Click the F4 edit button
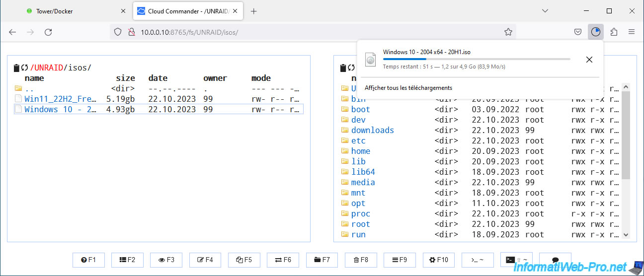The width and height of the screenshot is (644, 276). click(x=205, y=260)
